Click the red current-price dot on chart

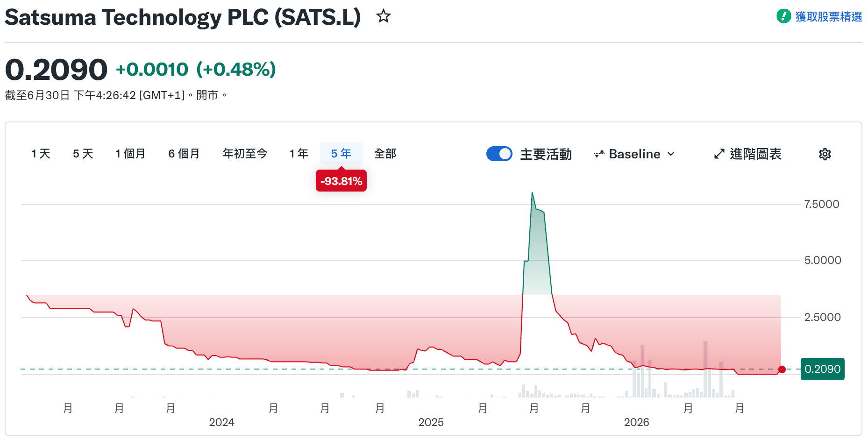coord(782,370)
